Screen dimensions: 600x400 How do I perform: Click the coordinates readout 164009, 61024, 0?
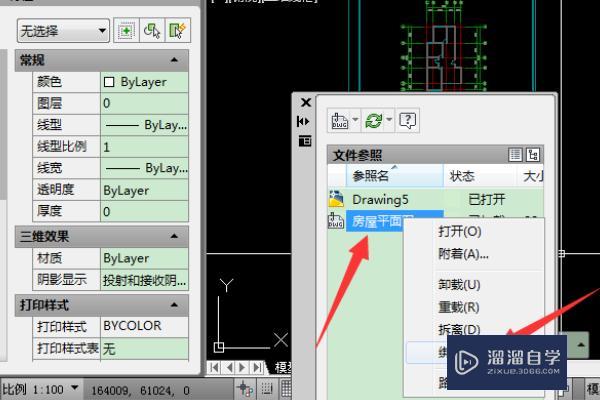[140, 390]
